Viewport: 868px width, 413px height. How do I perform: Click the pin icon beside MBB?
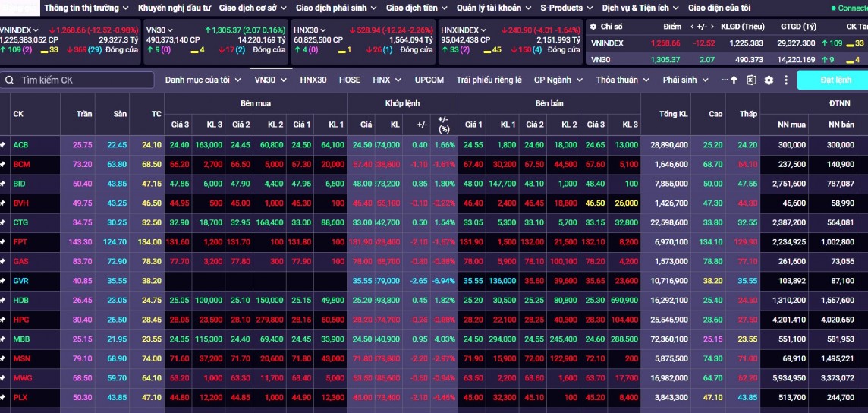pos(3,339)
